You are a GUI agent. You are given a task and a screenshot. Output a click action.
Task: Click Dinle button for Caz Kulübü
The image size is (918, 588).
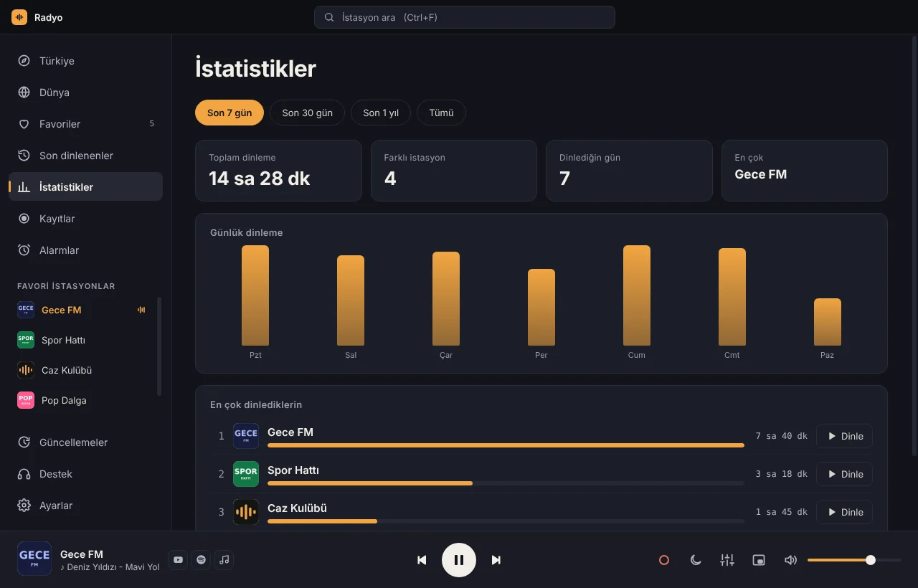click(844, 512)
